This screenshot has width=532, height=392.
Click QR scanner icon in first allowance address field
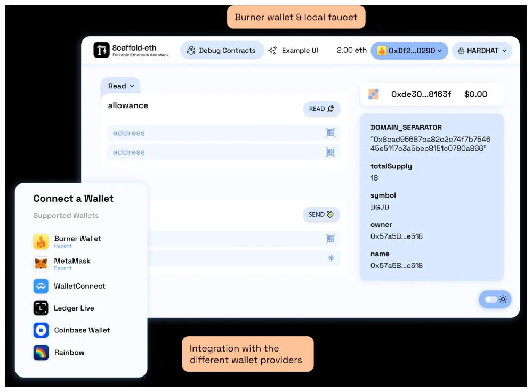pos(331,133)
